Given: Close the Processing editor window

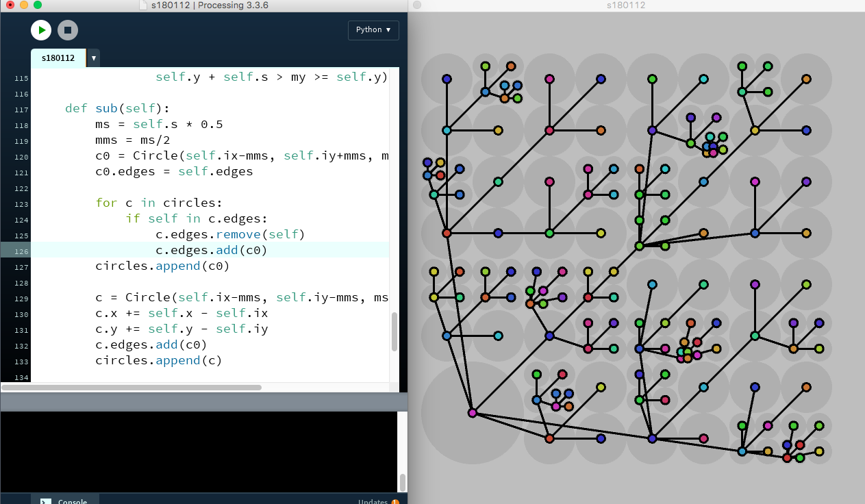Looking at the screenshot, I should tap(10, 5).
